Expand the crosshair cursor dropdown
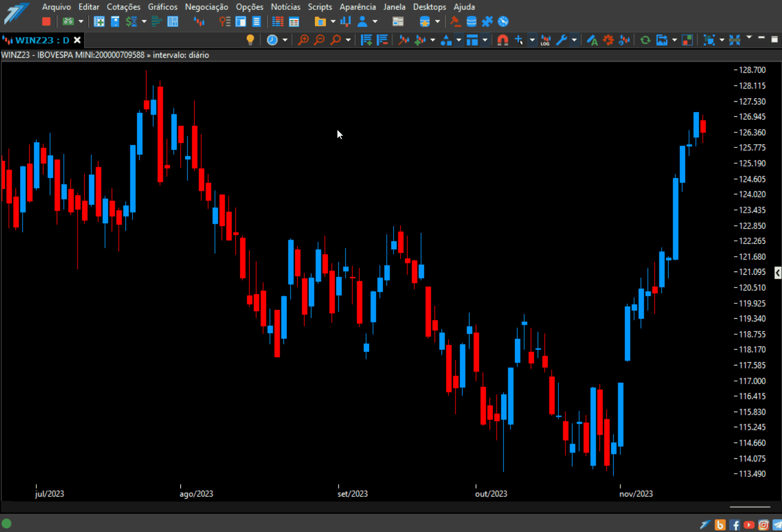The width and height of the screenshot is (782, 532). (x=532, y=40)
